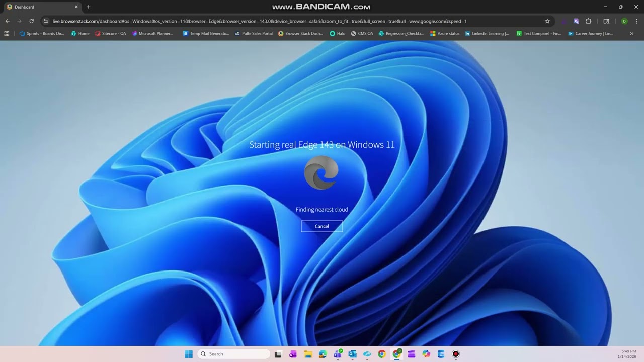Open the Halo bookmark

338,34
